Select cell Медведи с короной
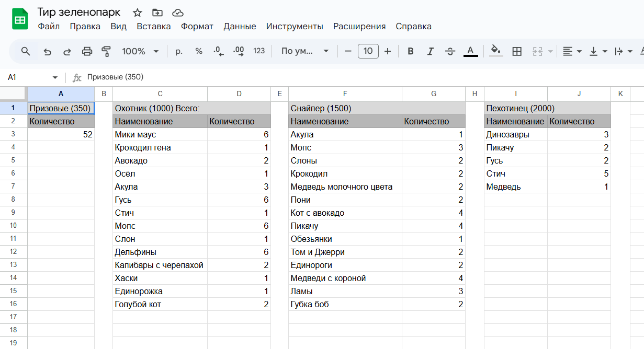 tap(345, 278)
